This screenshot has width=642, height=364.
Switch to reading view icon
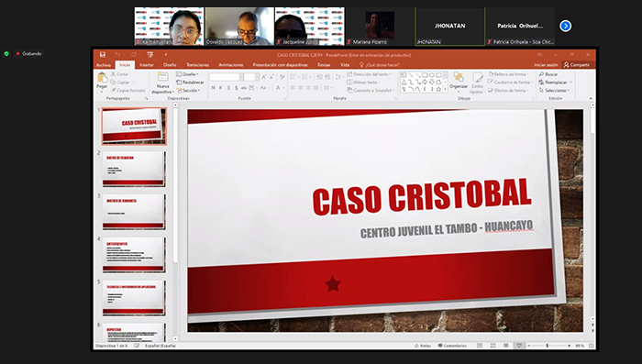click(x=506, y=346)
